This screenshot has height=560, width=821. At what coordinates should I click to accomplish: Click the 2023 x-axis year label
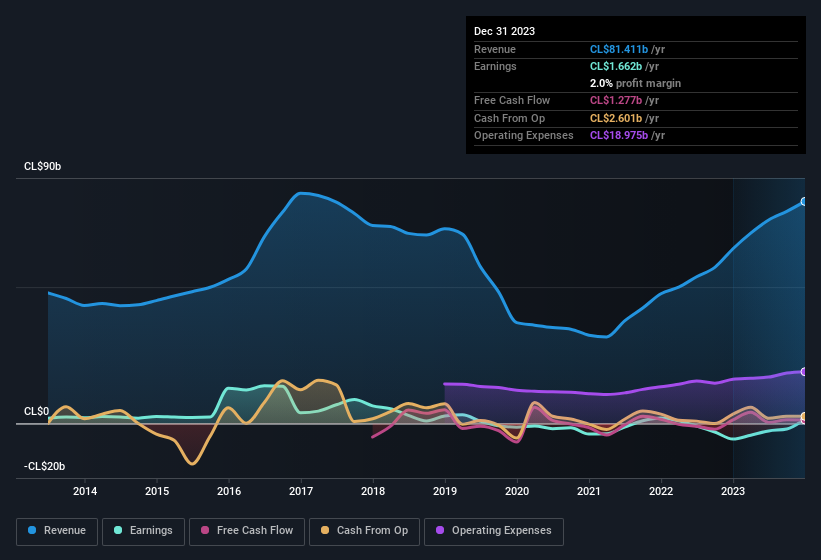(733, 491)
